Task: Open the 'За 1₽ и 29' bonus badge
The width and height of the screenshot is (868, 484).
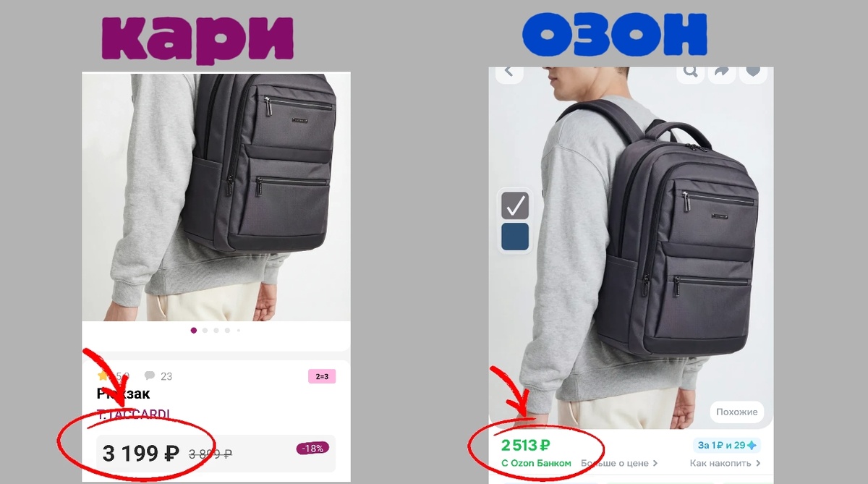Action: (x=727, y=445)
